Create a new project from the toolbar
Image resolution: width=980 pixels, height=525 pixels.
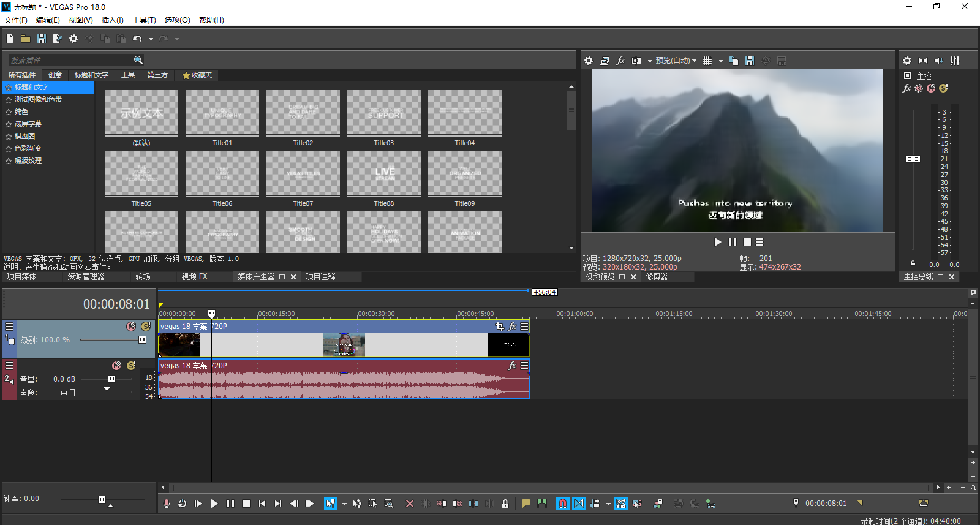[10, 39]
